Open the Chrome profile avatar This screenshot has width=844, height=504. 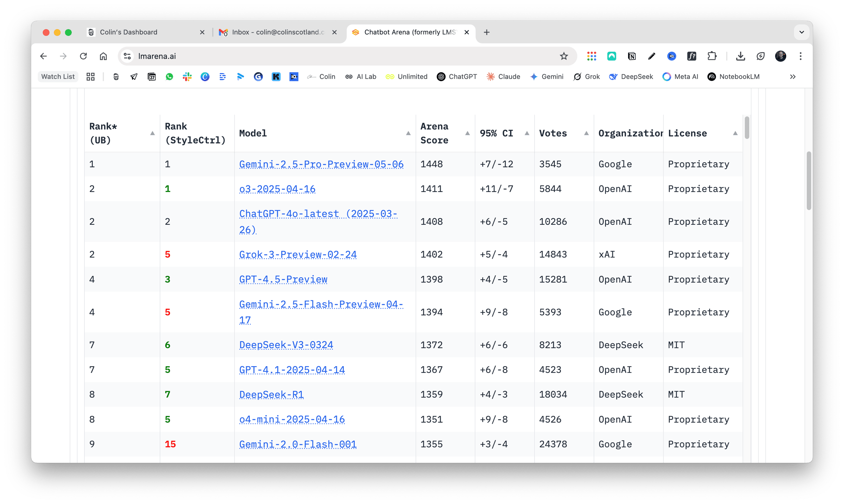click(780, 56)
